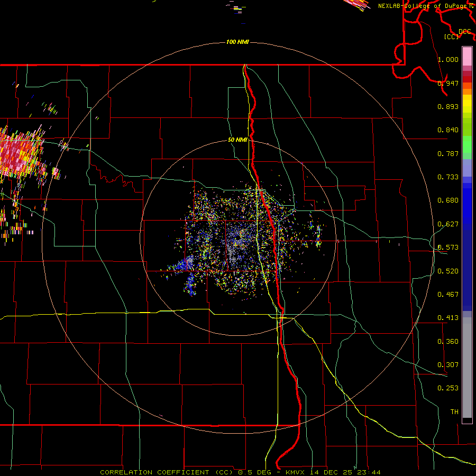Pick the periwinkle segment of the color bar
476x476 pixels.
click(467, 168)
